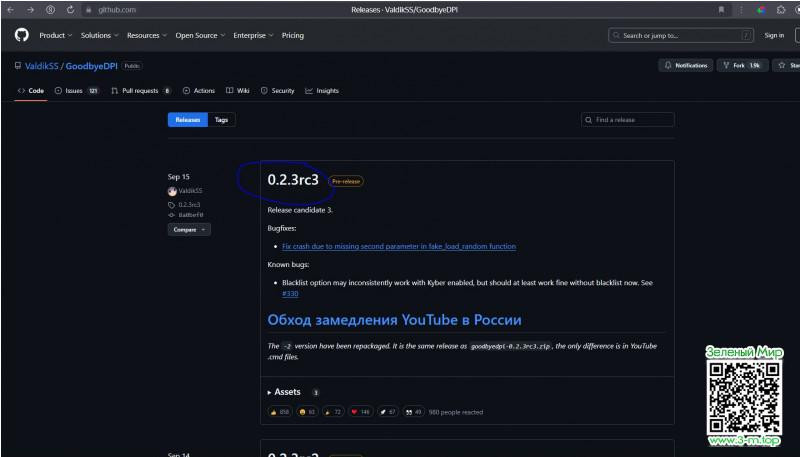The width and height of the screenshot is (800, 457).
Task: Bookmark this page via bookmark icon
Action: [722, 9]
